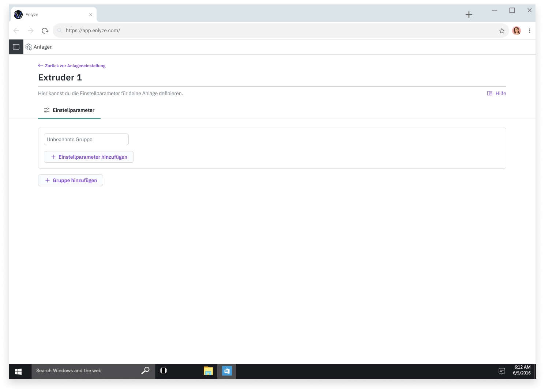This screenshot has width=545, height=392.
Task: Click Gruppe hinzufügen button
Action: pyautogui.click(x=71, y=180)
